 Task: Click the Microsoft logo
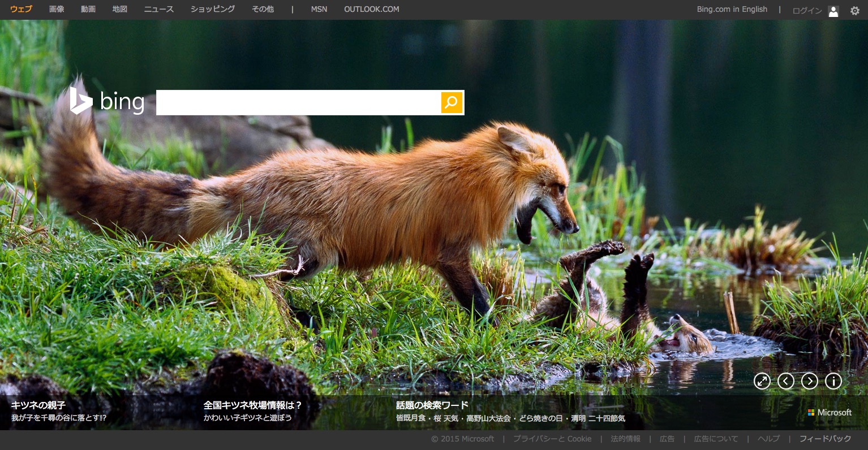coord(830,413)
